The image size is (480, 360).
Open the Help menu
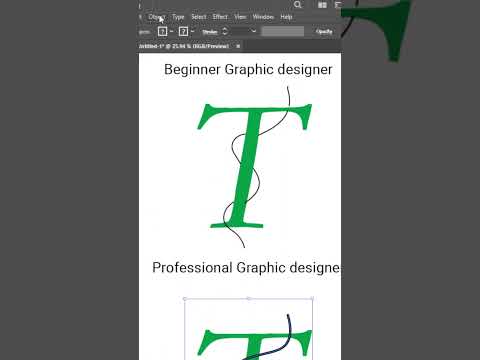tap(286, 17)
